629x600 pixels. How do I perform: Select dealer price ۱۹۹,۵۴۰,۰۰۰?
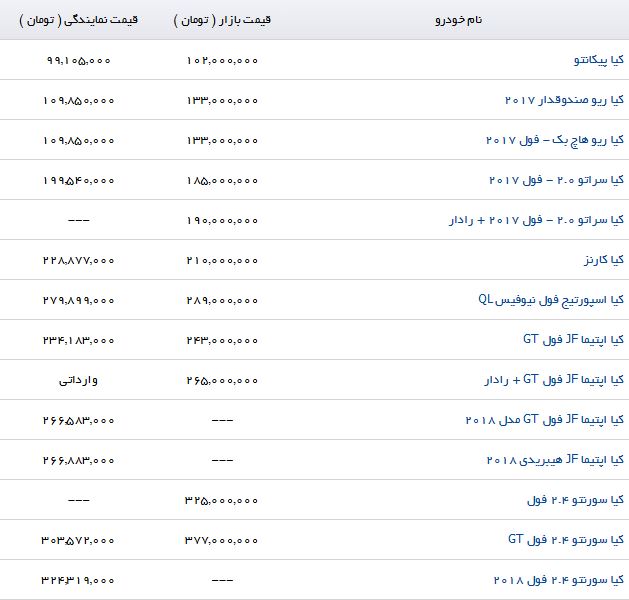[x=79, y=180]
